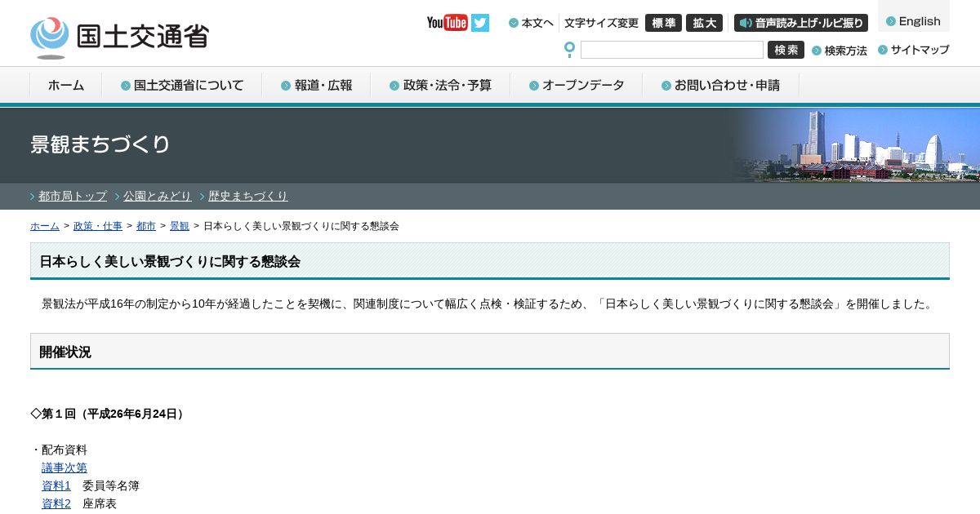Set font size to 標準
This screenshot has width=980, height=514.
click(x=663, y=23)
